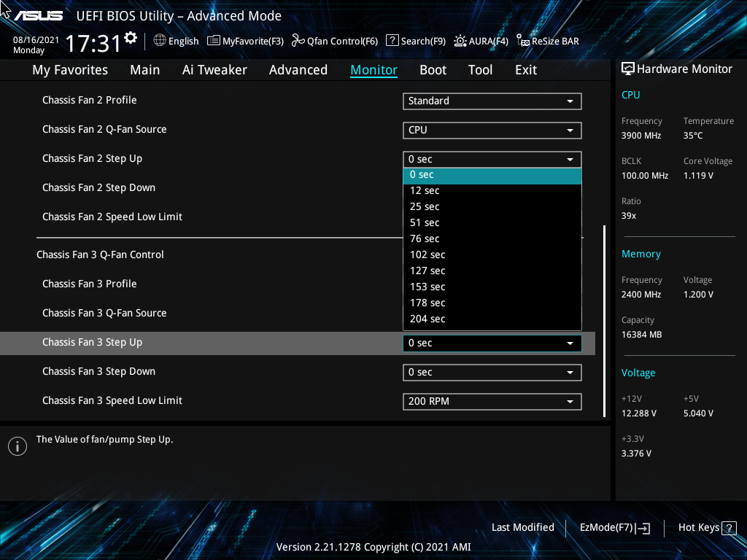Click the 17:31 clock display

pyautogui.click(x=93, y=43)
